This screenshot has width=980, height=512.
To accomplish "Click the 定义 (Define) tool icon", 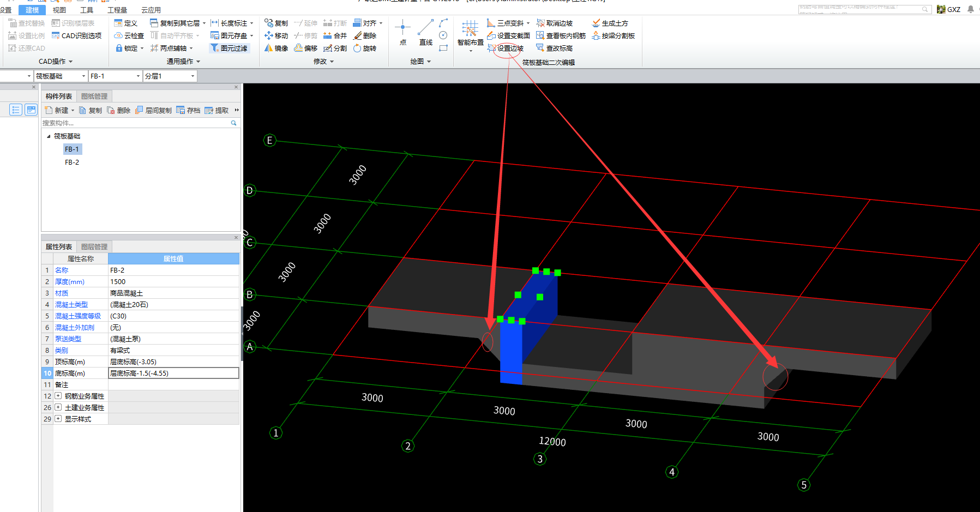I will (118, 23).
